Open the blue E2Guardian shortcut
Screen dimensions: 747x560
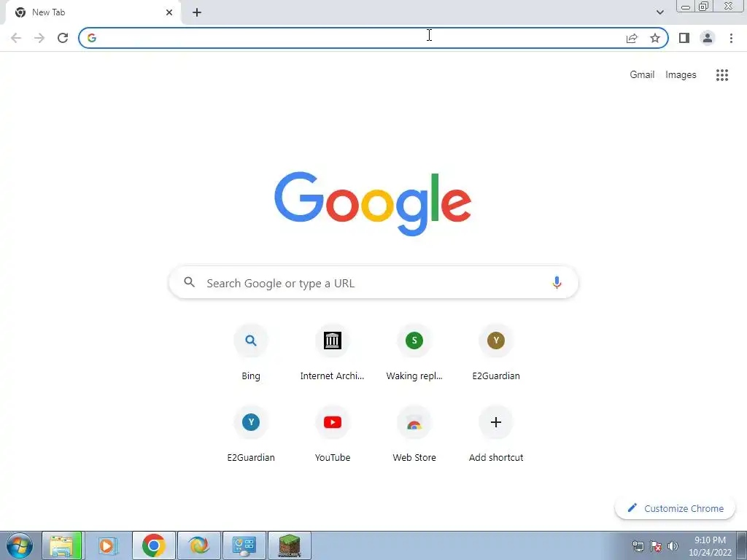tap(251, 434)
